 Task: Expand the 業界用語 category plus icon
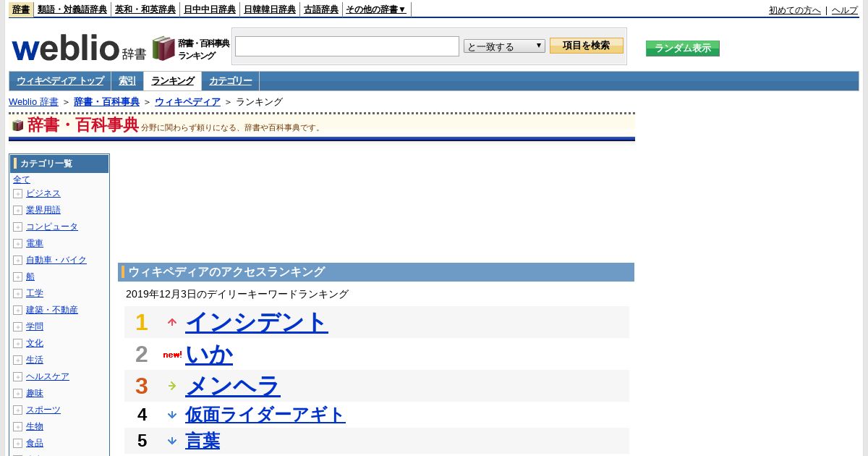pos(17,211)
